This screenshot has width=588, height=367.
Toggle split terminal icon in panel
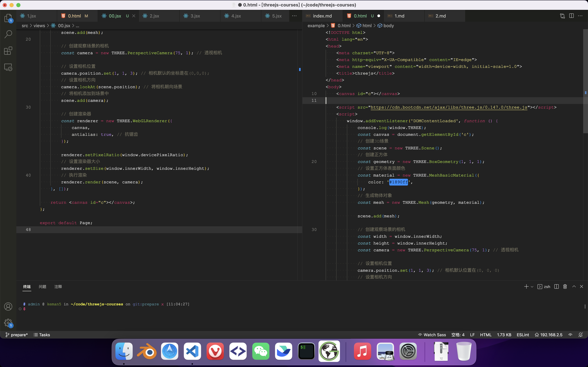point(556,287)
